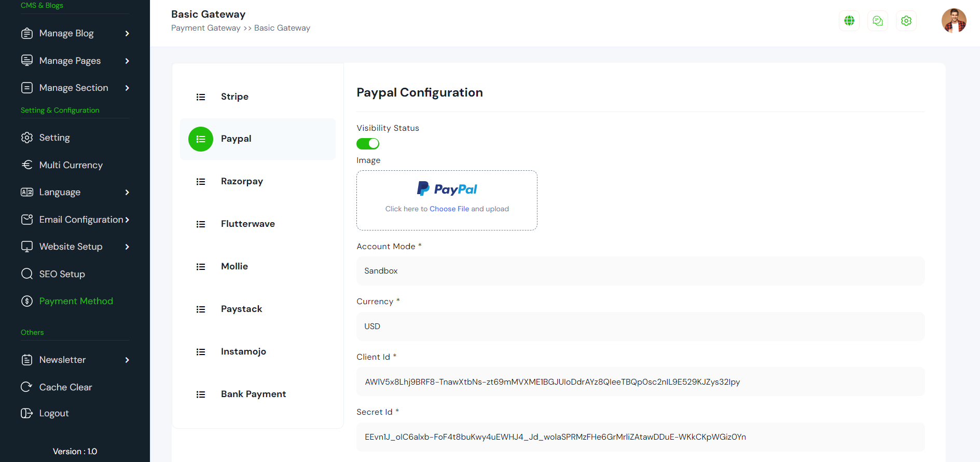Viewport: 980px width, 462px height.
Task: Click into the Client Id field
Action: [x=640, y=382]
